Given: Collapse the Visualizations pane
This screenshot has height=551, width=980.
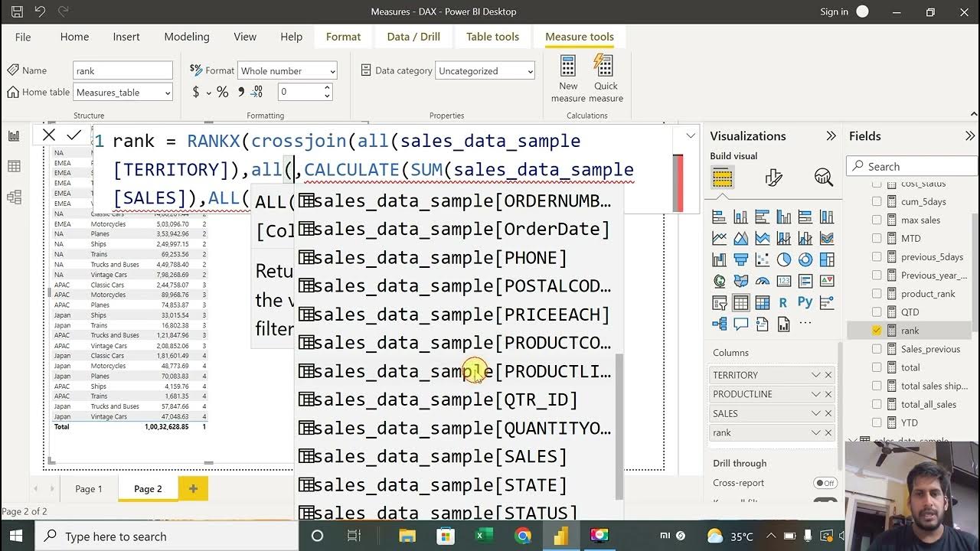Looking at the screenshot, I should coord(831,136).
